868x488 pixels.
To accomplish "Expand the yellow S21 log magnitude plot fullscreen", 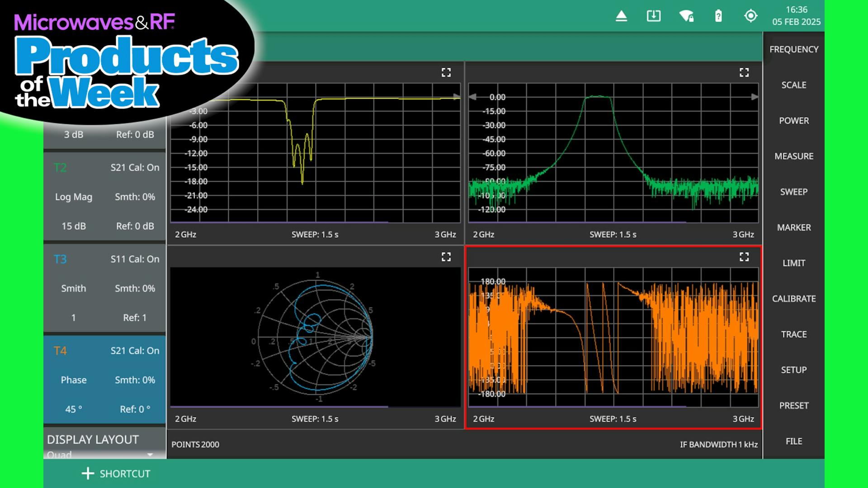I will point(446,72).
